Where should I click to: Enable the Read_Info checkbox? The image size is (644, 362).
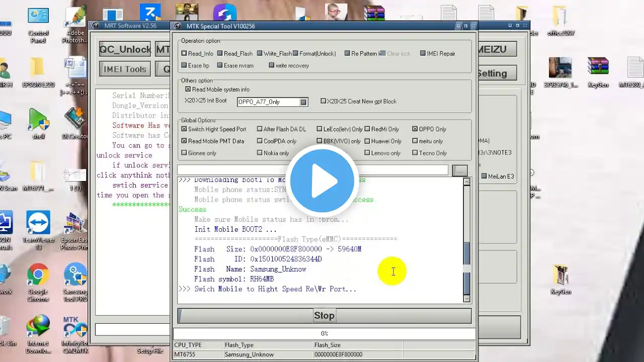(x=184, y=54)
